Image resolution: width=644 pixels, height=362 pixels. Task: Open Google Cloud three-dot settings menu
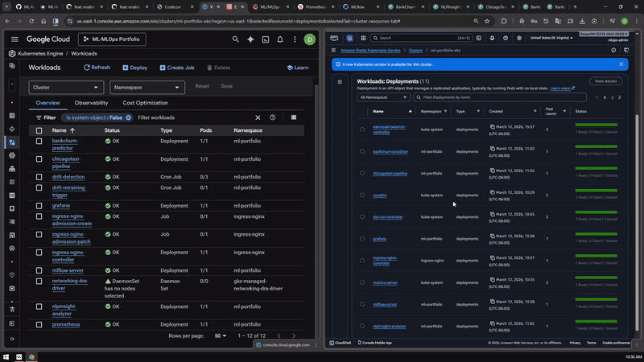(x=295, y=39)
